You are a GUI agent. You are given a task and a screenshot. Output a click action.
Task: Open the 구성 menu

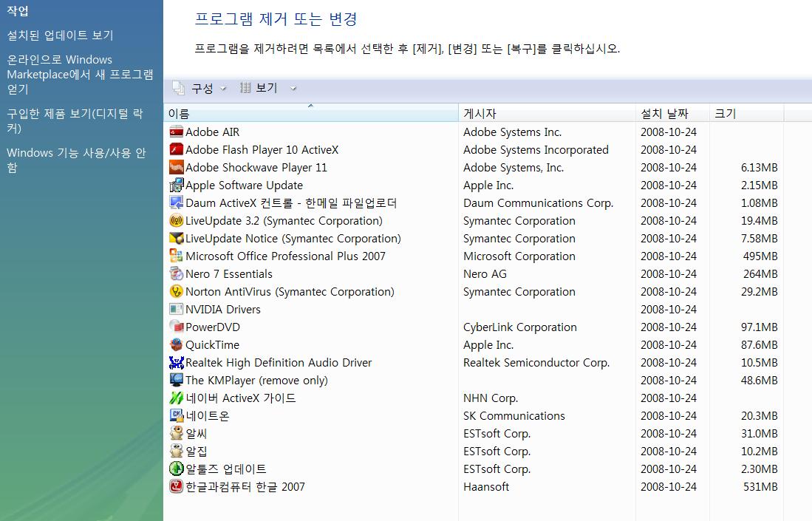tap(202, 89)
